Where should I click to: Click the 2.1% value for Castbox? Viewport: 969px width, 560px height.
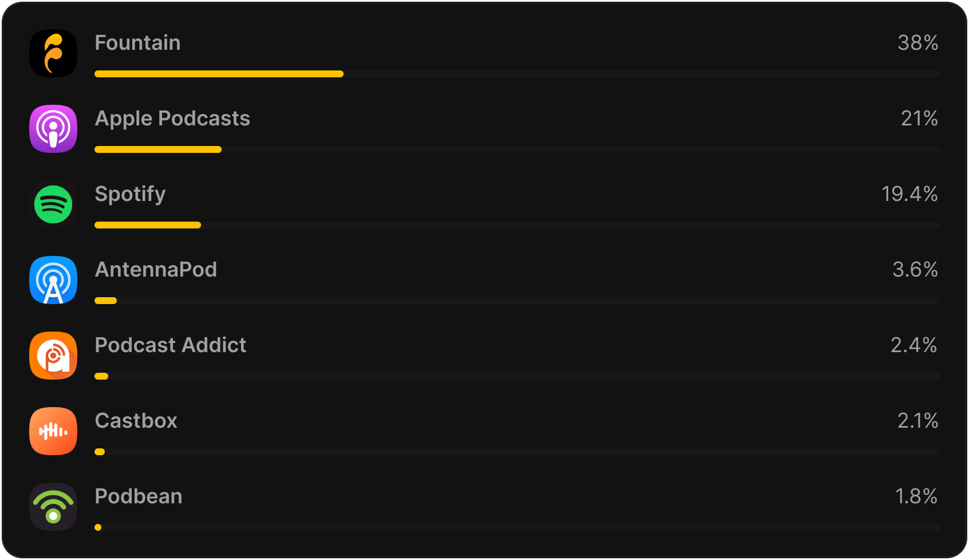click(917, 421)
